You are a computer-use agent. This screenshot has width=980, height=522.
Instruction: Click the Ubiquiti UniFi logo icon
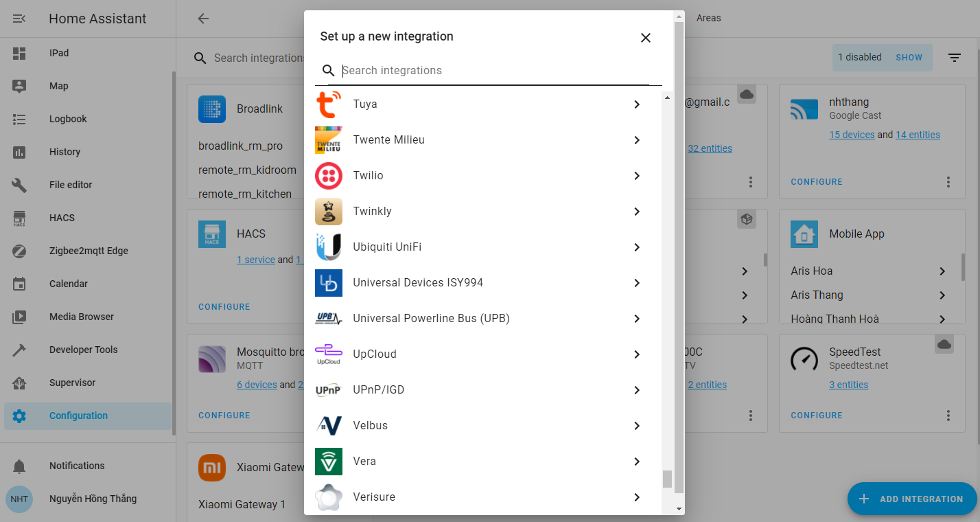[328, 247]
